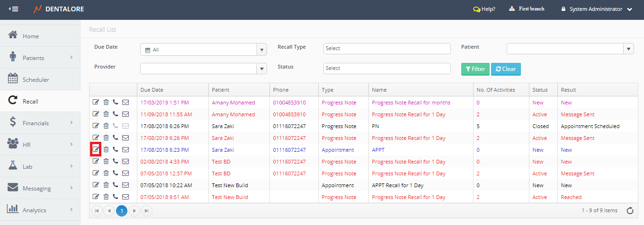
Task: Collapse the sidebar with hamburger icon
Action: (x=14, y=9)
